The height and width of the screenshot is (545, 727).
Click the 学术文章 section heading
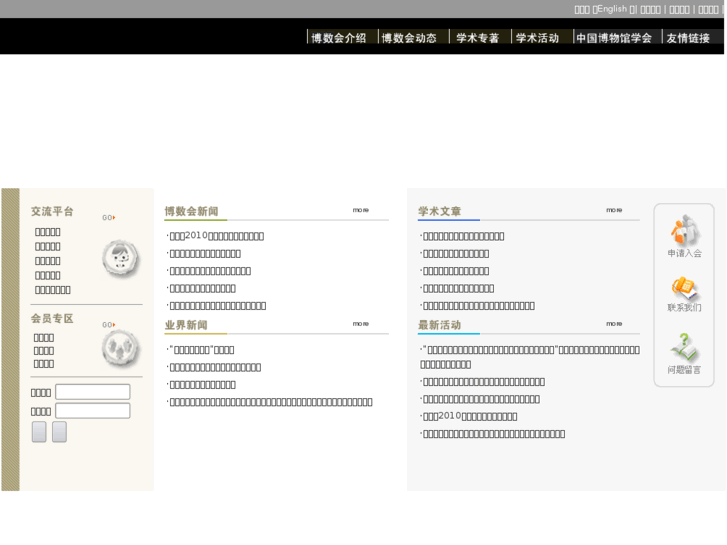coord(440,212)
